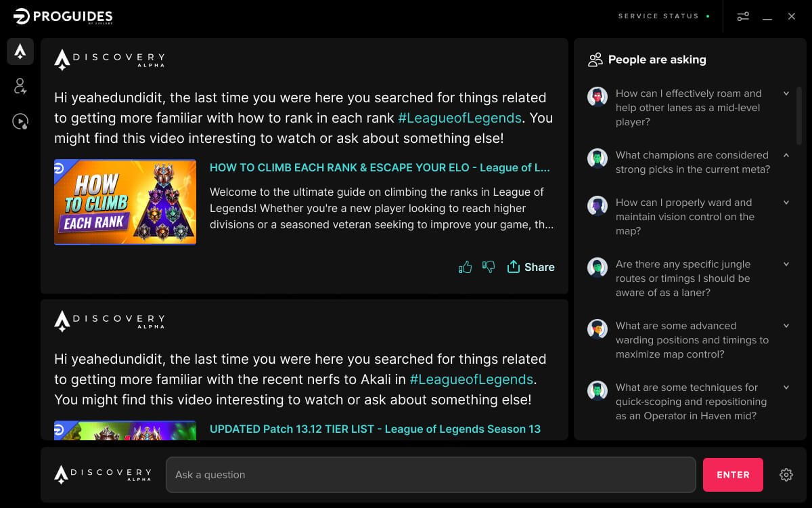This screenshot has height=508, width=812.
Task: Click the Ask a question input field
Action: click(x=430, y=474)
